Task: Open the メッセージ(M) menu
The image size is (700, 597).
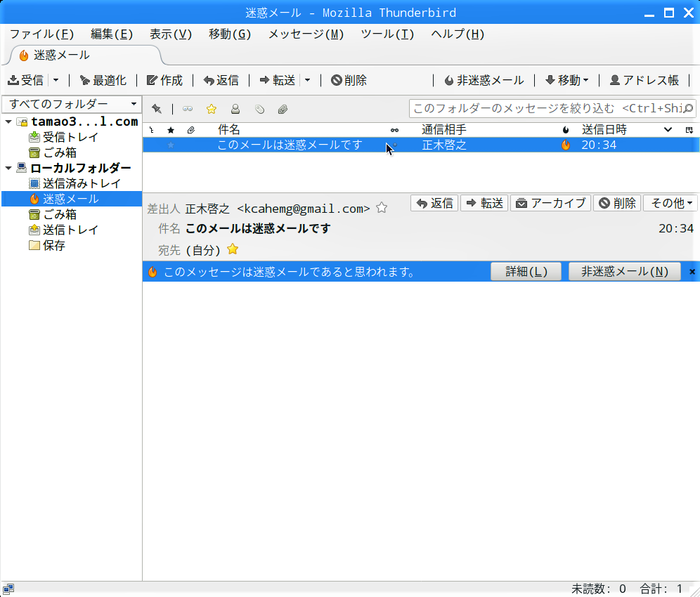Action: tap(306, 34)
